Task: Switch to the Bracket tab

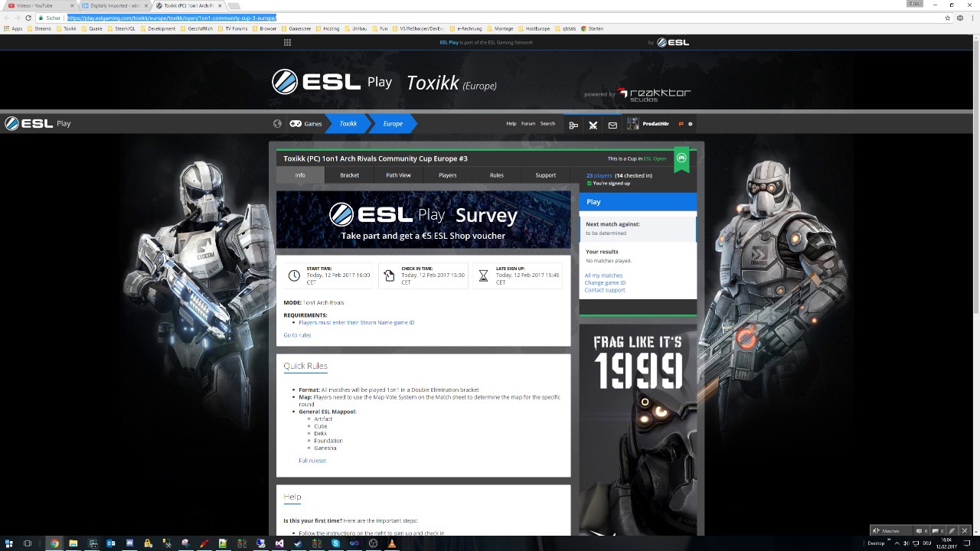Action: tap(349, 175)
